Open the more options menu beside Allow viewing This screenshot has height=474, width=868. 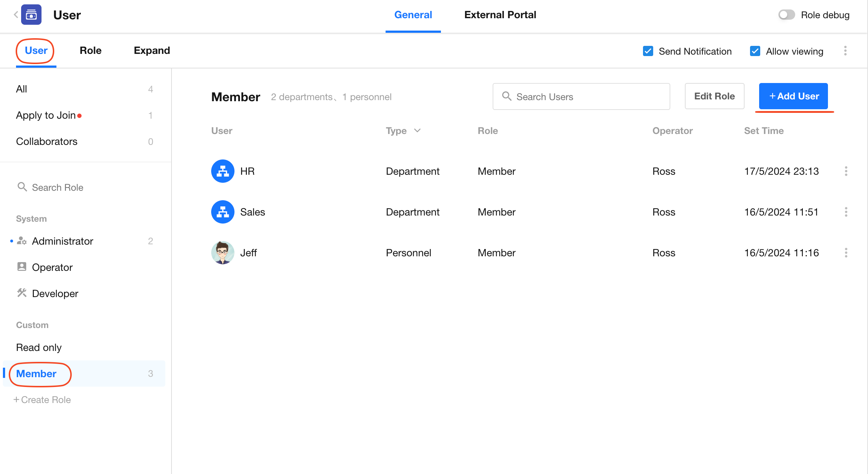tap(845, 51)
